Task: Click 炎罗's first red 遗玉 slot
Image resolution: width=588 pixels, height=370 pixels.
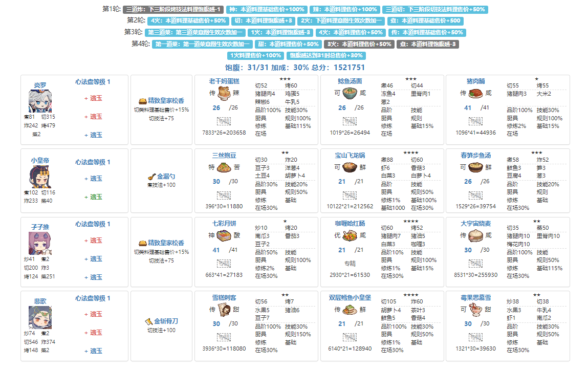Action: 93,98
